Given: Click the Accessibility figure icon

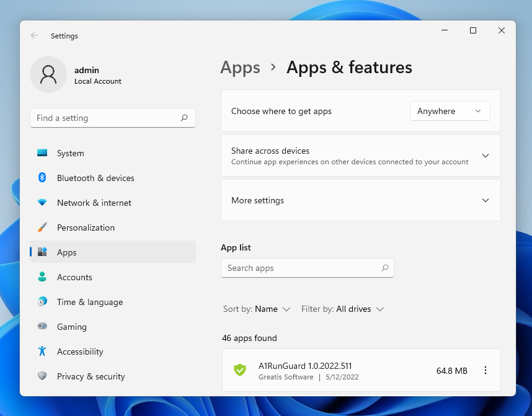Looking at the screenshot, I should [x=42, y=352].
